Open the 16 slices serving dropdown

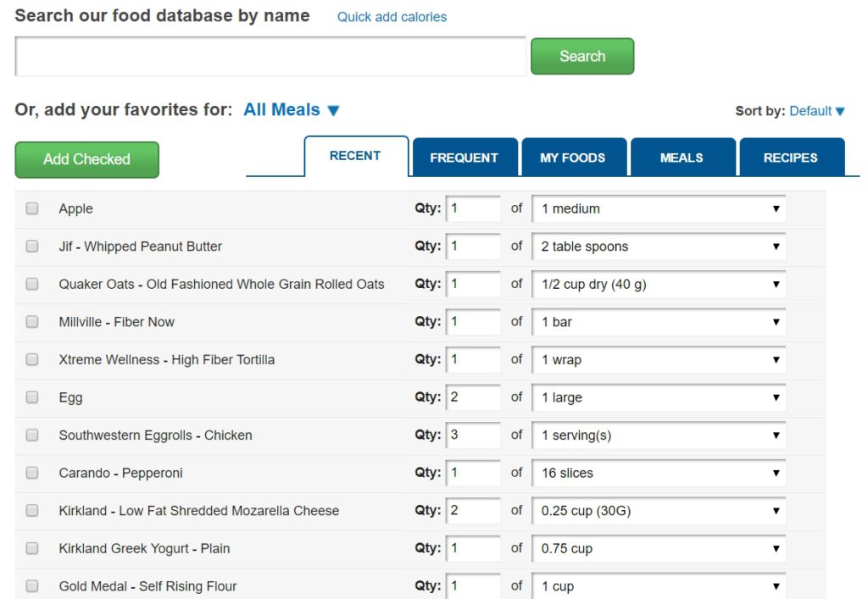(x=659, y=473)
